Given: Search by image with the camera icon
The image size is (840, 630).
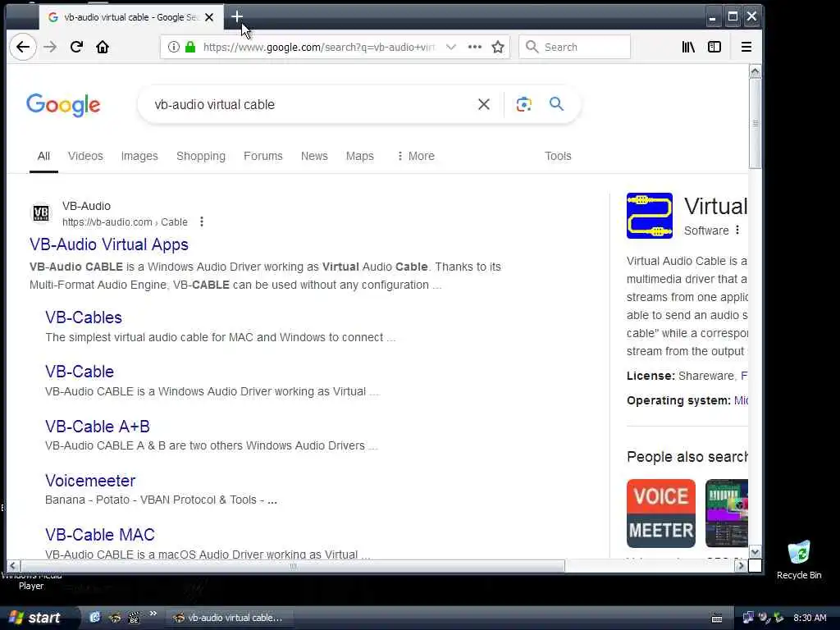Looking at the screenshot, I should click(x=524, y=104).
